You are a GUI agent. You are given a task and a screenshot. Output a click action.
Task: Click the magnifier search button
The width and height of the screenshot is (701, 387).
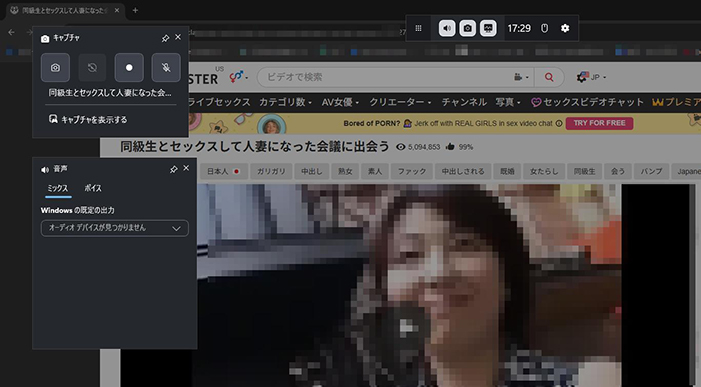[549, 77]
